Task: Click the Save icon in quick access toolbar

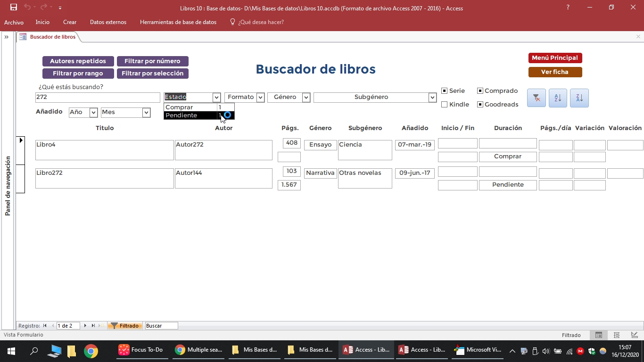Action: click(14, 8)
